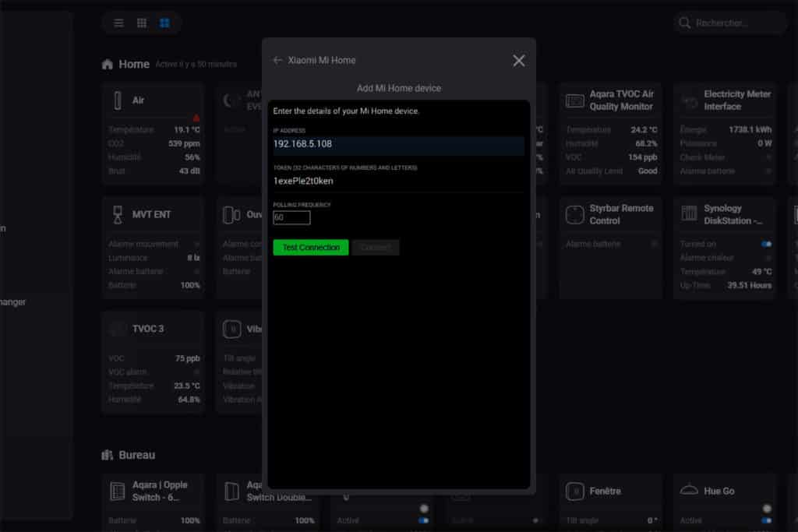Click the house icon beside Home heading
The image size is (798, 532).
(x=108, y=64)
